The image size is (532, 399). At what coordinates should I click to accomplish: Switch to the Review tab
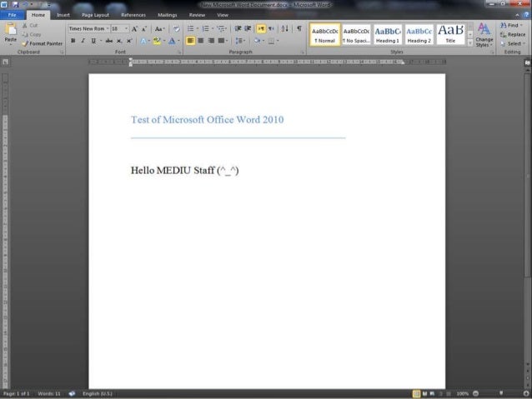197,15
